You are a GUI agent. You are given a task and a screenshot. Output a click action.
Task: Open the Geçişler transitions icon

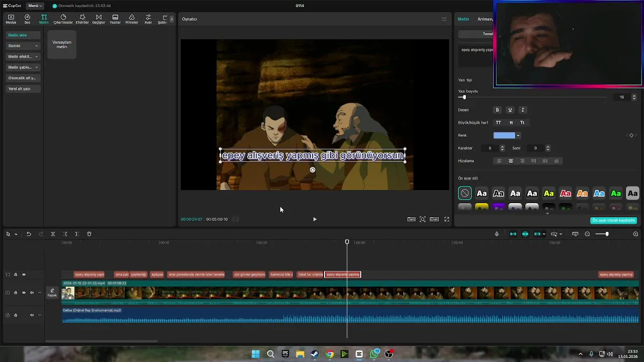coord(99,19)
